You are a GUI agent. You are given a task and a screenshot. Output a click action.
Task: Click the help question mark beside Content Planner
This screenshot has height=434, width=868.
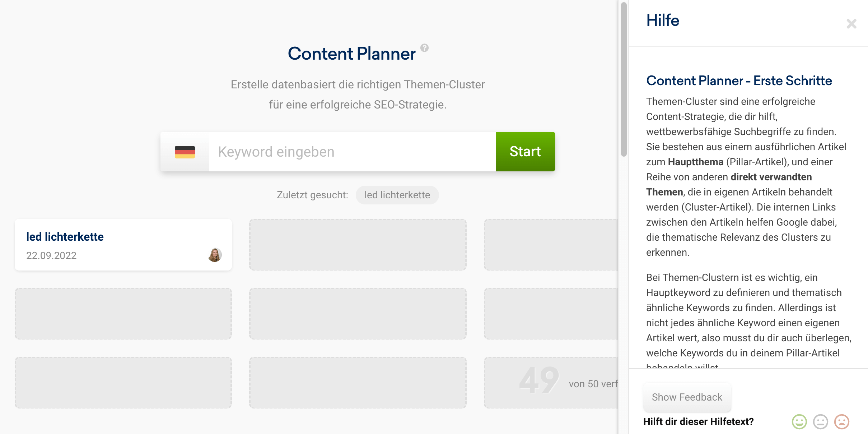(x=424, y=48)
